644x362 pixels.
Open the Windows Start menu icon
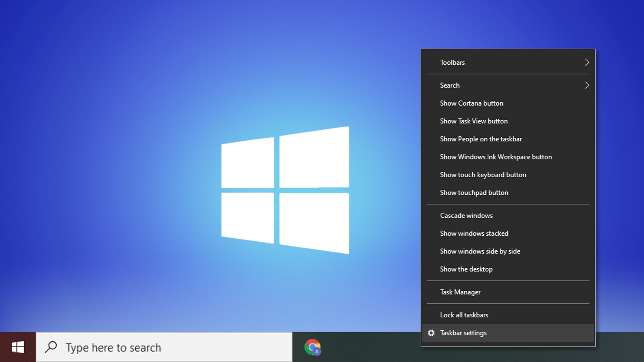pos(17,347)
